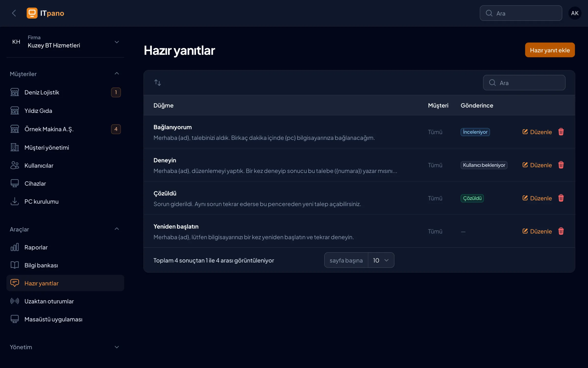Image resolution: width=588 pixels, height=368 pixels.
Task: Collapse the Müşteriler section
Action: click(117, 74)
